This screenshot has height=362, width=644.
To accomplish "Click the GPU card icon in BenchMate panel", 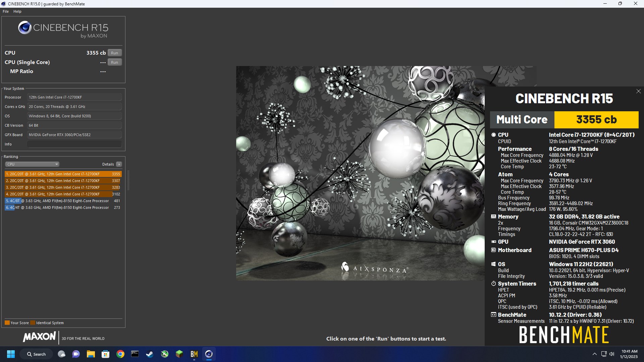I will click(493, 242).
